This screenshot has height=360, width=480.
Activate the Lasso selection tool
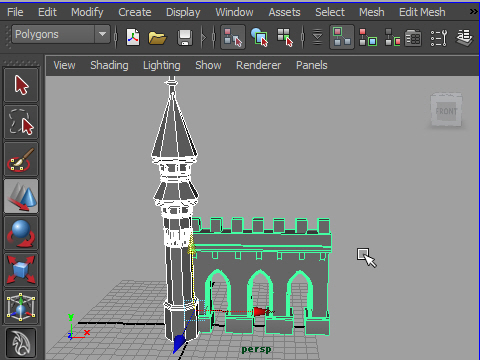(21, 122)
